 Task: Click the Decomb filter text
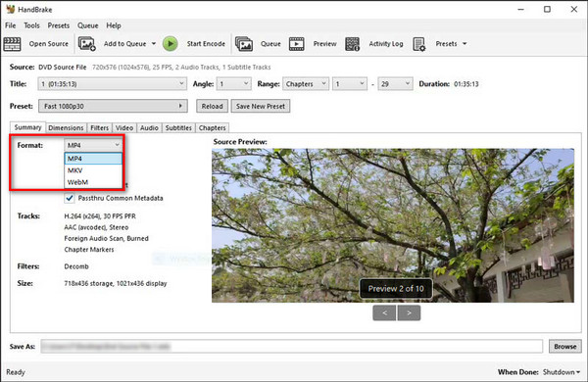[76, 266]
